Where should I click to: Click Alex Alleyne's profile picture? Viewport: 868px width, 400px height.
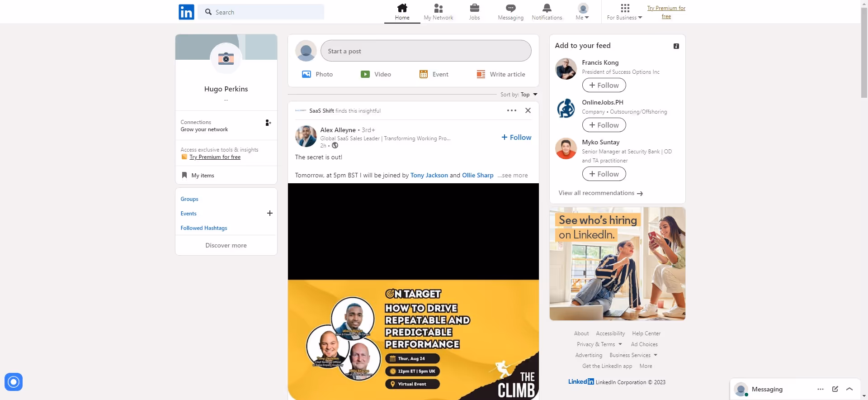(306, 136)
